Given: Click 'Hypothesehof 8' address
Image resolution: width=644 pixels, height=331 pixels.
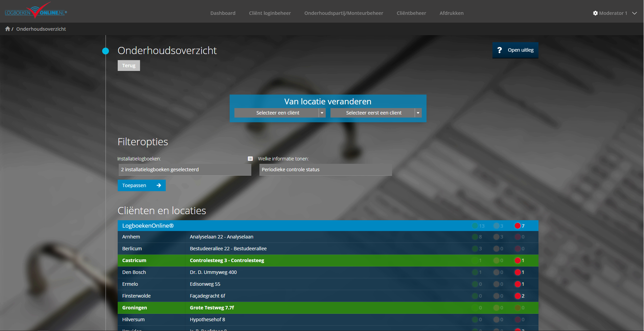Looking at the screenshot, I should point(207,320).
